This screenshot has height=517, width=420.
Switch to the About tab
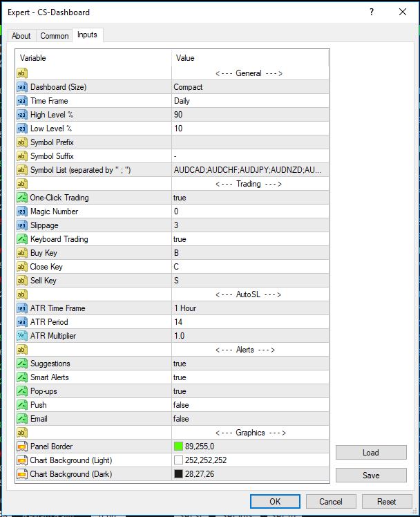[x=21, y=36]
